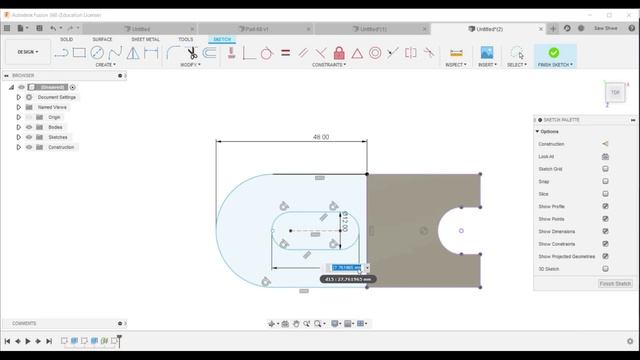
Task: Uncheck Show Dimensions
Action: click(x=605, y=231)
